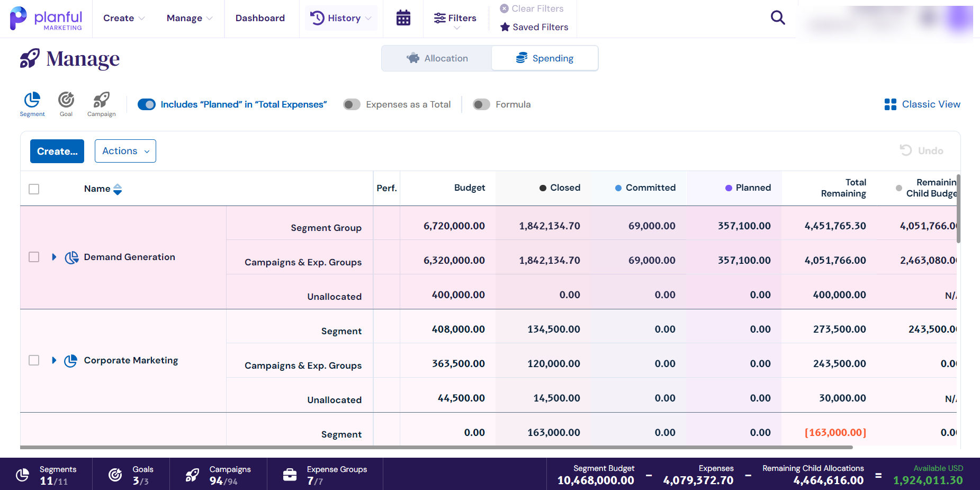Screen dimensions: 980x490
Task: Click Expenses 4,079,372.70 in footer
Action: tap(698, 475)
